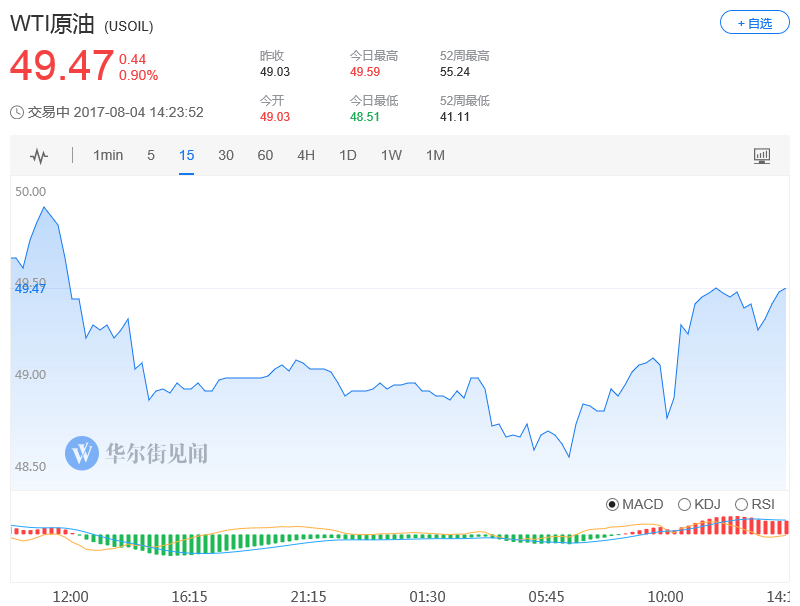Click the 10:00 time axis label
Image resolution: width=800 pixels, height=606 pixels.
665,597
